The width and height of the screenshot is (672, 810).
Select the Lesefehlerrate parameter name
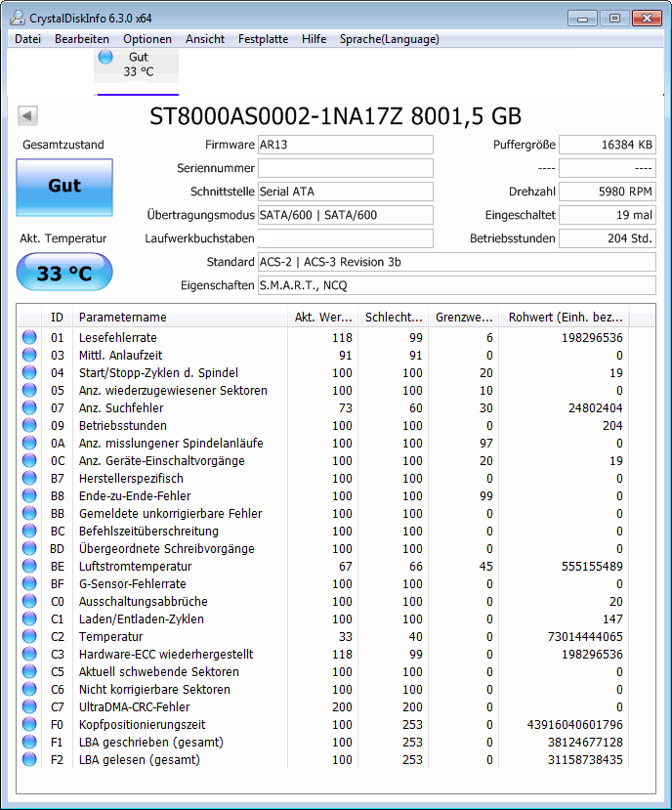tap(118, 337)
